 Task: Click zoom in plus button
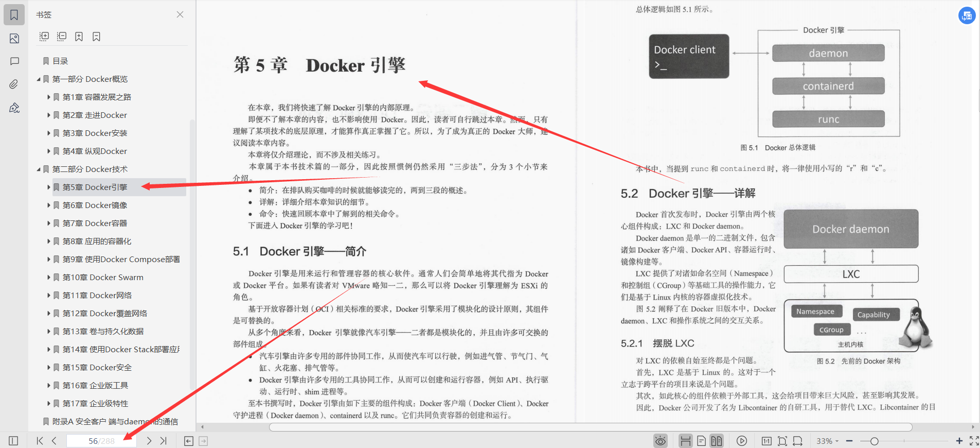[959, 441]
